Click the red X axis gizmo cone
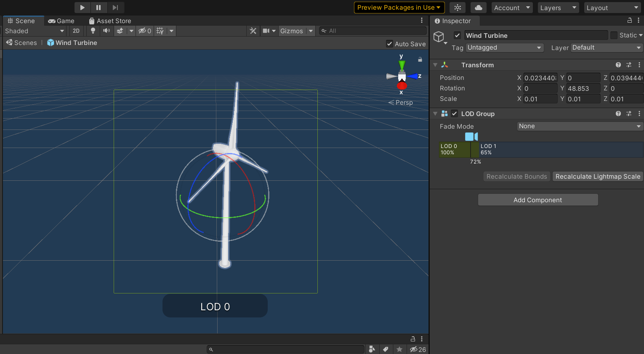Screen dimensions: 644x354 click(402, 86)
